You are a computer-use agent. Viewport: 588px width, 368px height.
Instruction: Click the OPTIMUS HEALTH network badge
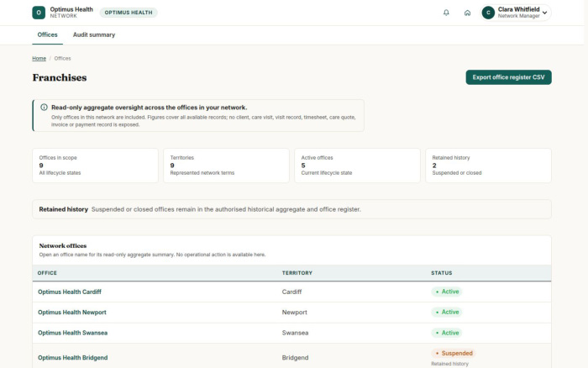point(129,13)
